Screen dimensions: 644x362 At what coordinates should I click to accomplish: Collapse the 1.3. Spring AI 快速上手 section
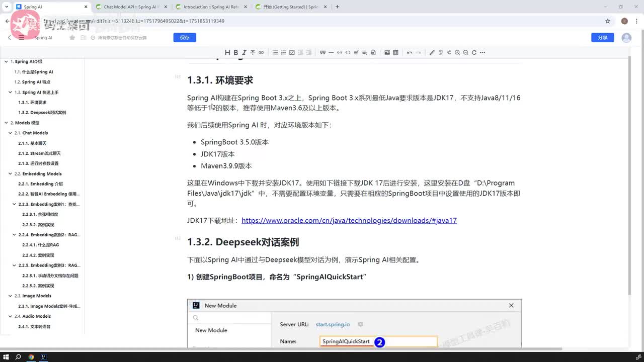[10, 92]
